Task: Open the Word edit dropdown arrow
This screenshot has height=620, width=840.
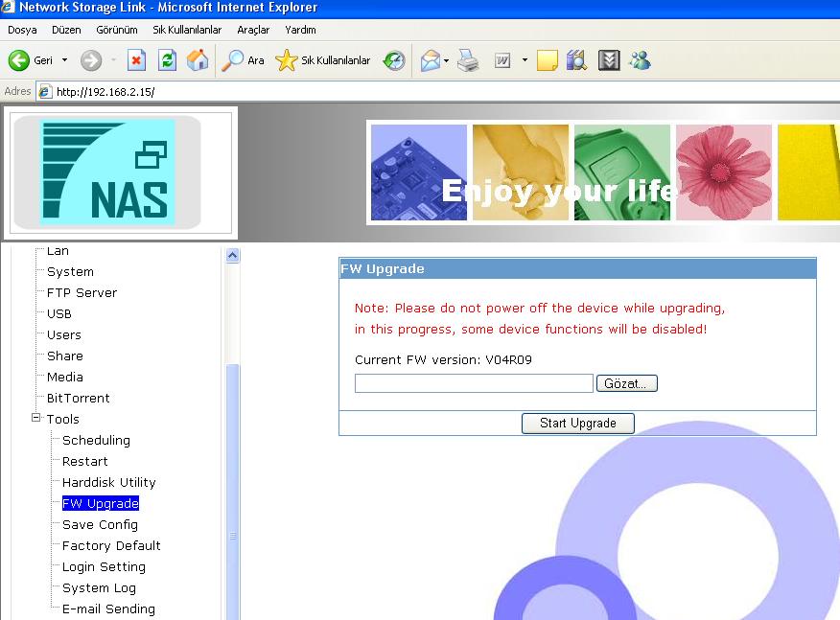Action: click(525, 60)
